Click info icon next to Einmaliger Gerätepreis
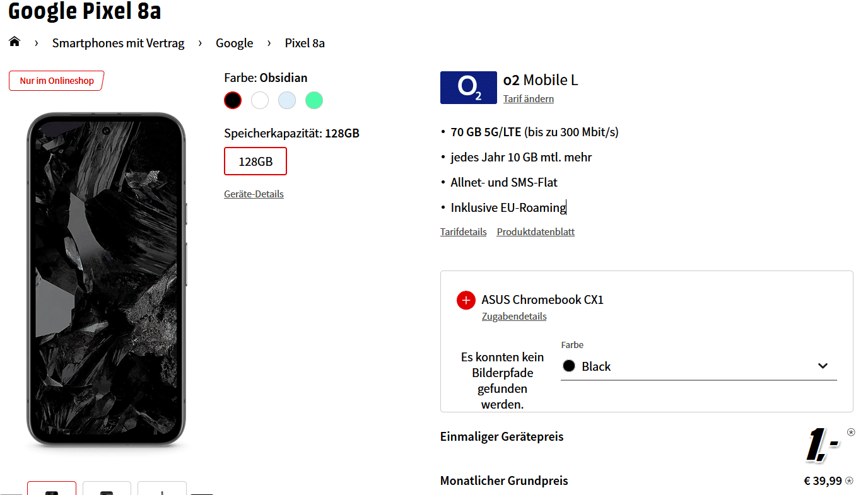 [851, 433]
